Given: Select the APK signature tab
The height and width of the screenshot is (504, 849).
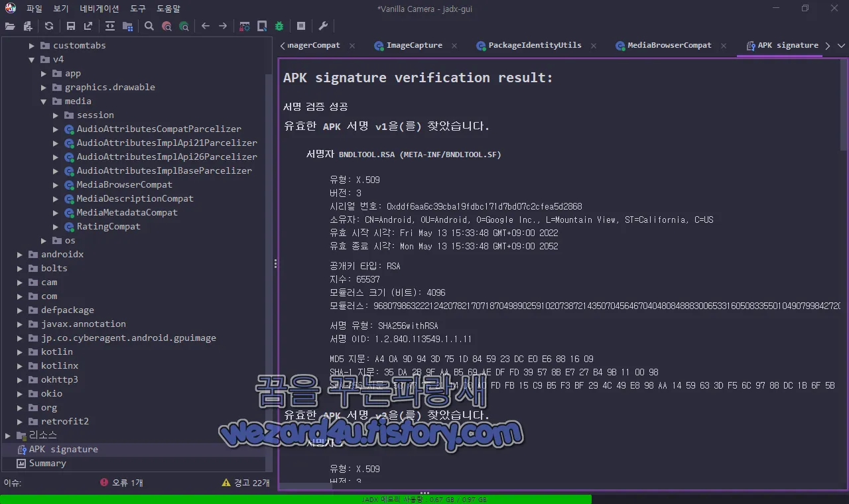Looking at the screenshot, I should click(783, 46).
